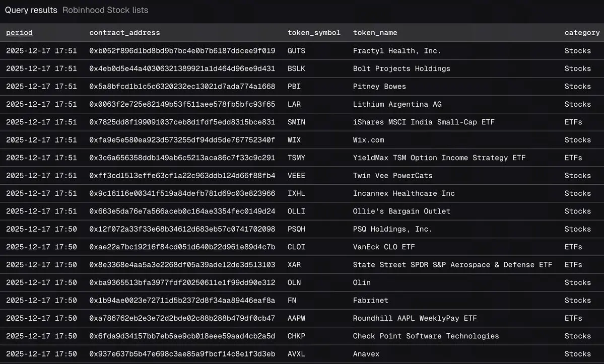This screenshot has width=604, height=364.
Task: Select the AAPW token symbol cell
Action: pos(296,318)
